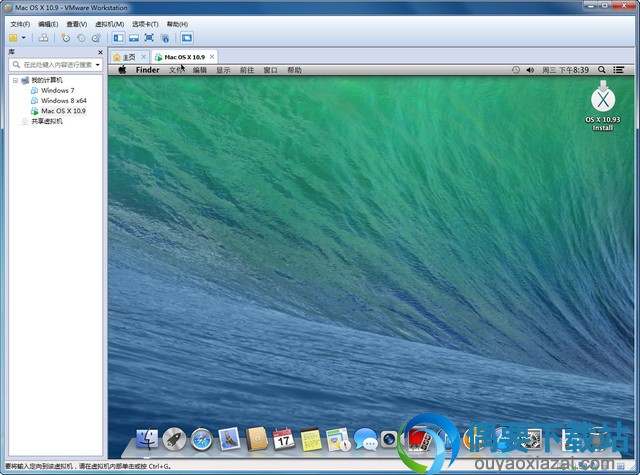The image size is (640, 475).
Task: Select 共享虚拟机 in library tree
Action: pos(47,121)
